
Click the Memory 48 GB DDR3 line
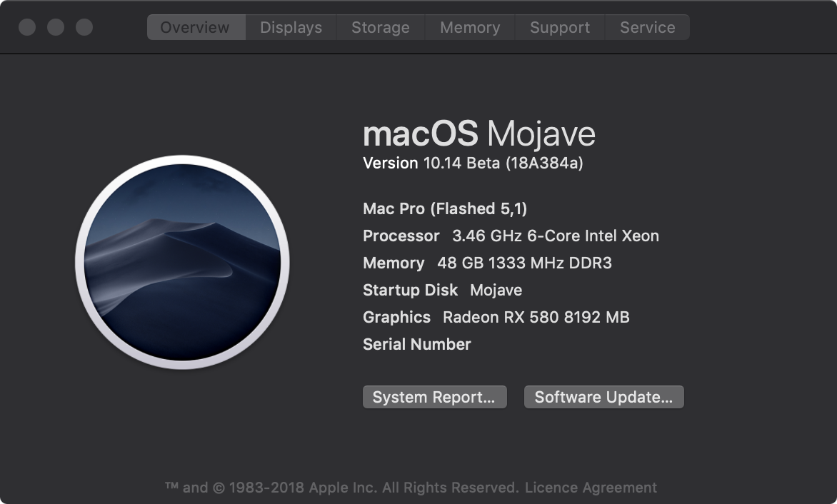[487, 263]
